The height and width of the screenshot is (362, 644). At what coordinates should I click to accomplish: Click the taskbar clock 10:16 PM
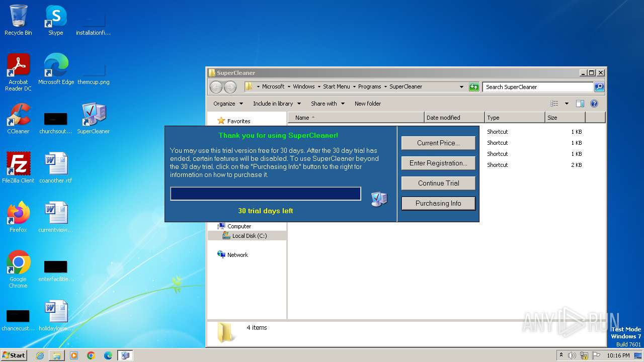click(x=618, y=355)
